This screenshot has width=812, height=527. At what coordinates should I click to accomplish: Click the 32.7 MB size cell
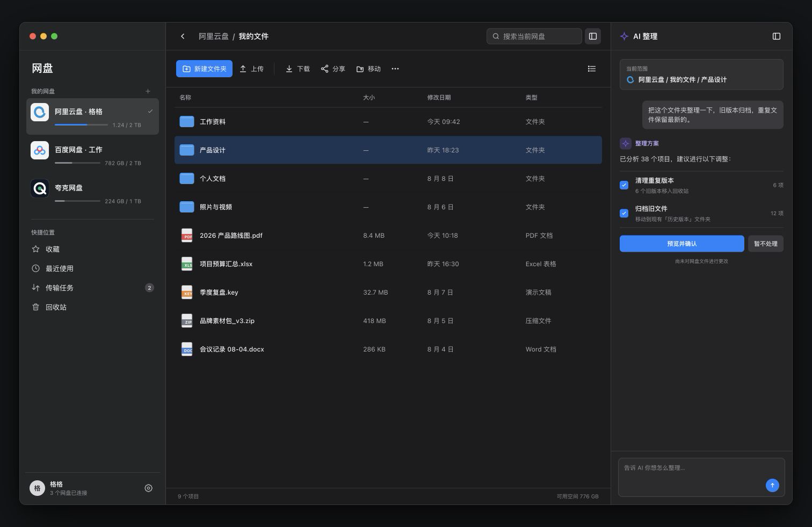coord(375,292)
